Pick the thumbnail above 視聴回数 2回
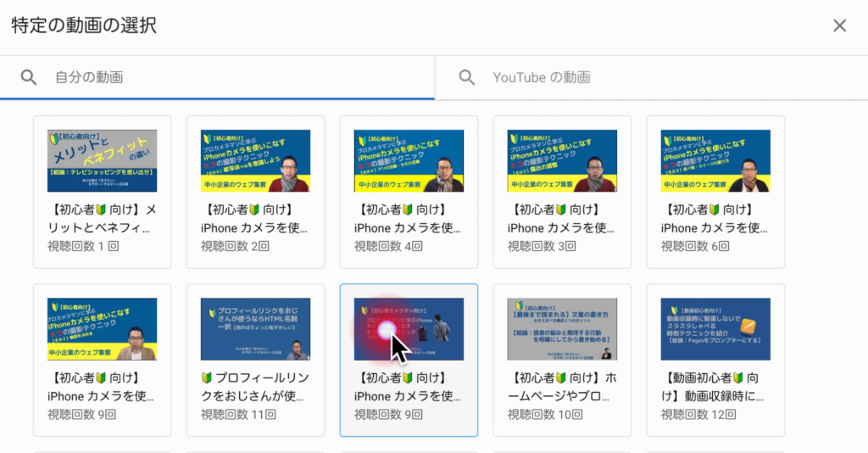The image size is (868, 453). click(x=255, y=160)
